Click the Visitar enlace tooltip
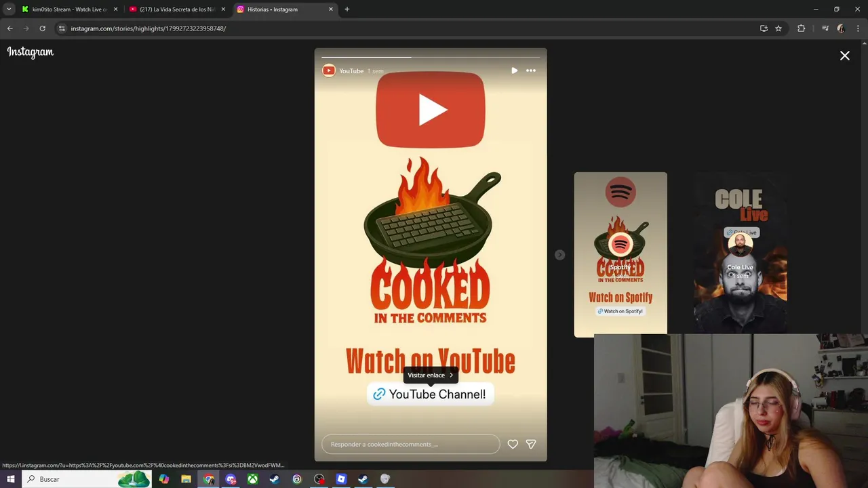 (431, 375)
